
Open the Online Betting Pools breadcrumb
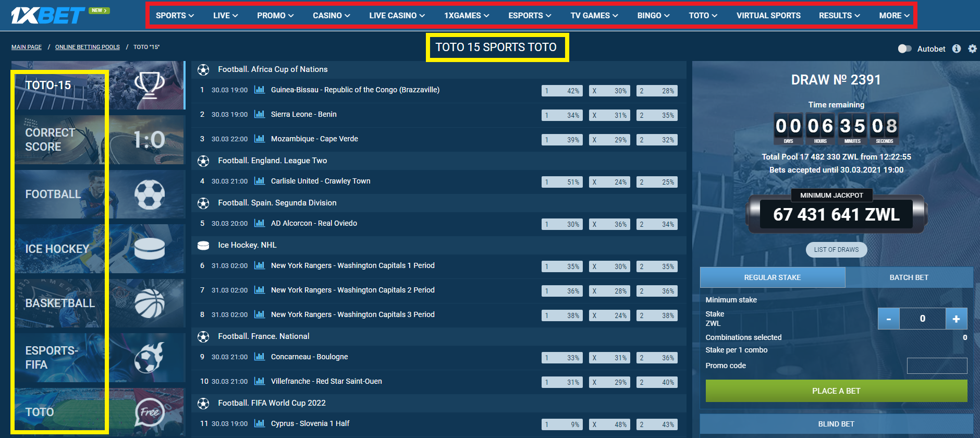coord(88,47)
